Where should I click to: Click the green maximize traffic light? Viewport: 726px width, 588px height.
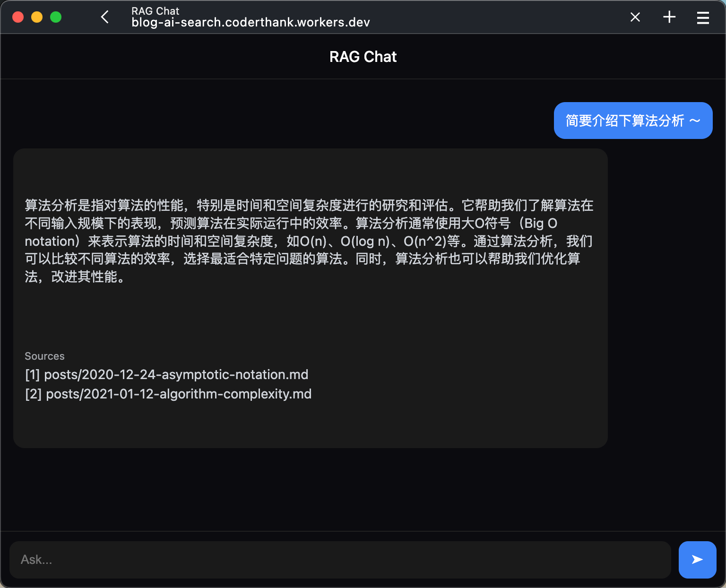tap(56, 17)
